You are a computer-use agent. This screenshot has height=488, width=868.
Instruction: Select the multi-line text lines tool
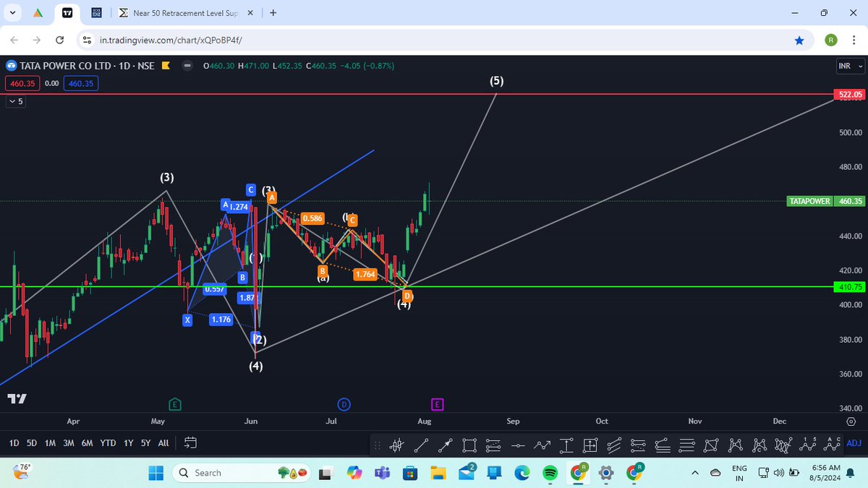[686, 445]
